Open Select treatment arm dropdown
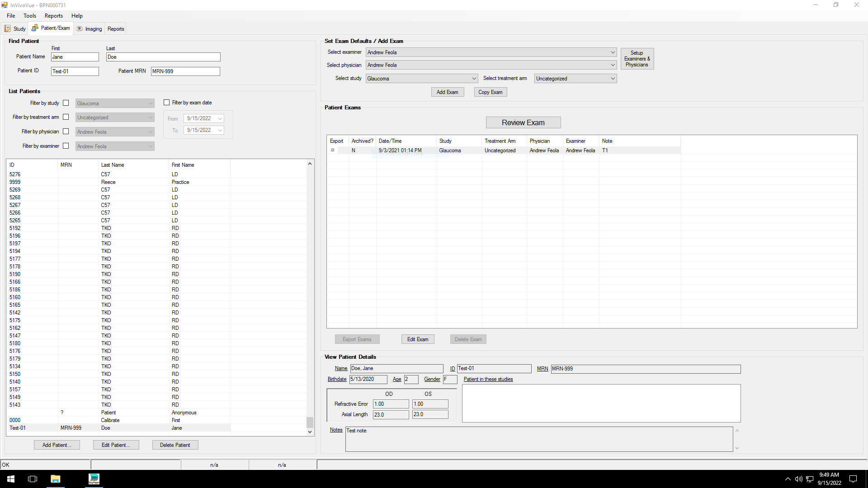This screenshot has width=868, height=488. (x=613, y=79)
